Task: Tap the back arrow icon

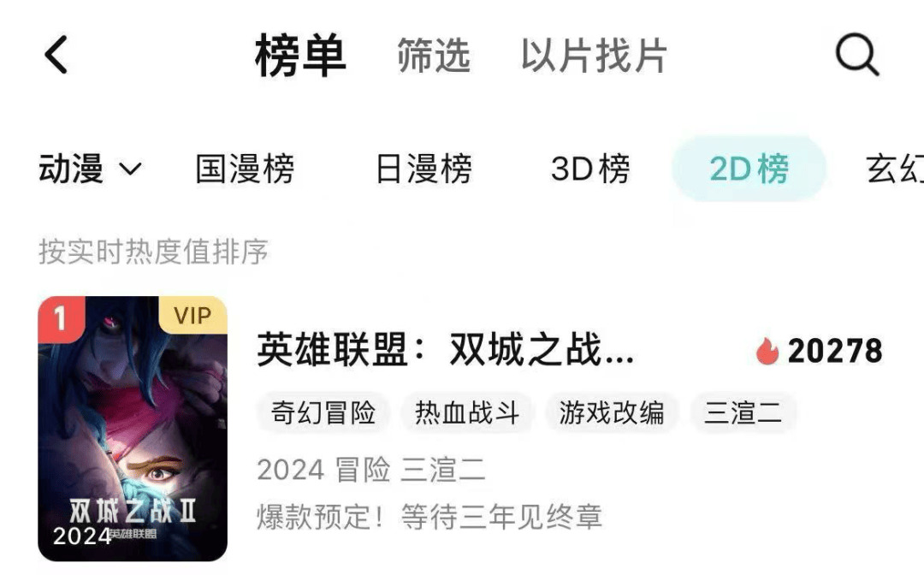Action: tap(56, 55)
